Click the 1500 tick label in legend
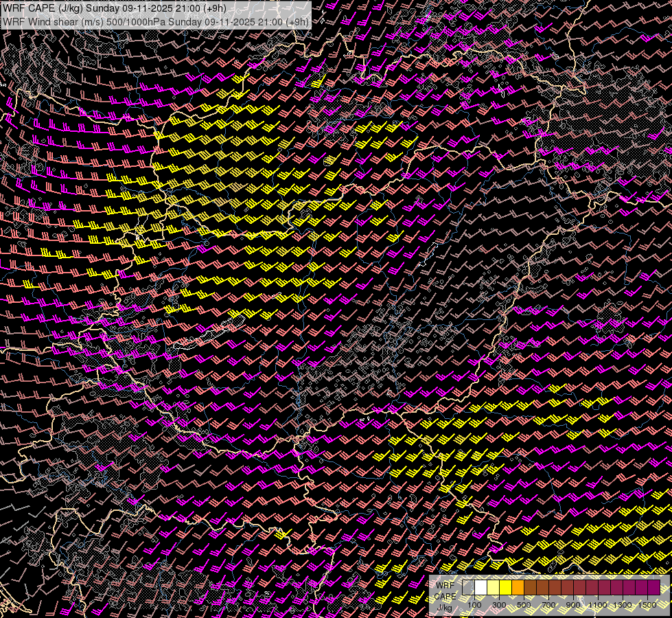The height and width of the screenshot is (618, 672). (x=647, y=605)
